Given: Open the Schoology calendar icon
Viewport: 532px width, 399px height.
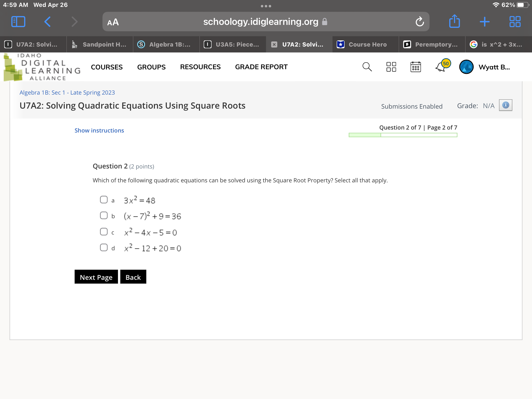Looking at the screenshot, I should click(416, 67).
